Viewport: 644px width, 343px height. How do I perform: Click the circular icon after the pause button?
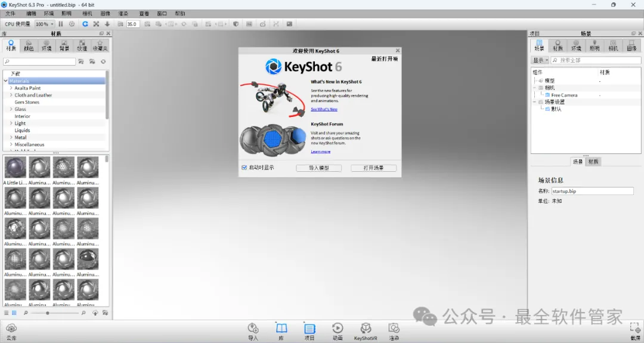click(72, 24)
